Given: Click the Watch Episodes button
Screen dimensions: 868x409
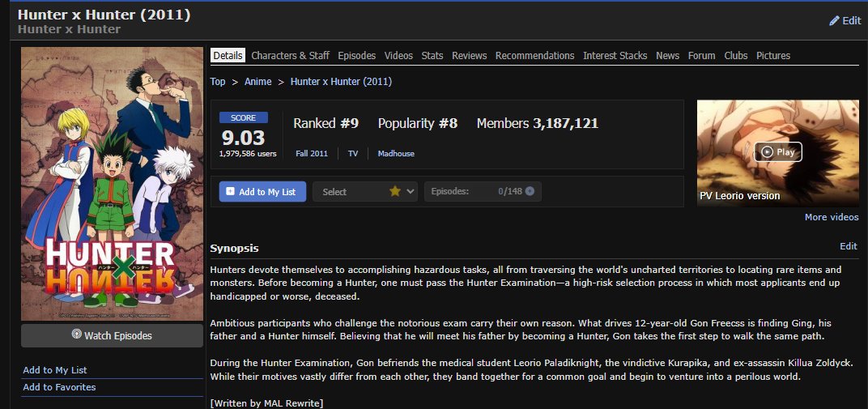Looking at the screenshot, I should 112,335.
